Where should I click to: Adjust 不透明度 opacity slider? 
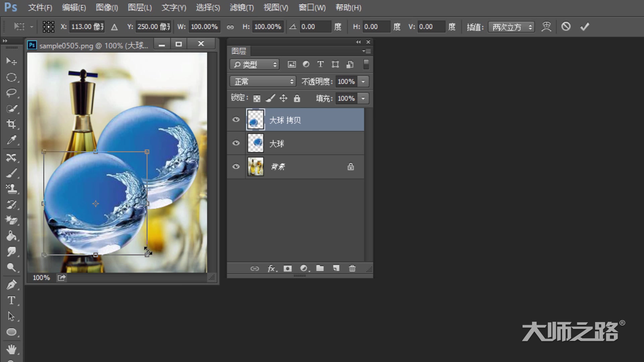point(363,81)
